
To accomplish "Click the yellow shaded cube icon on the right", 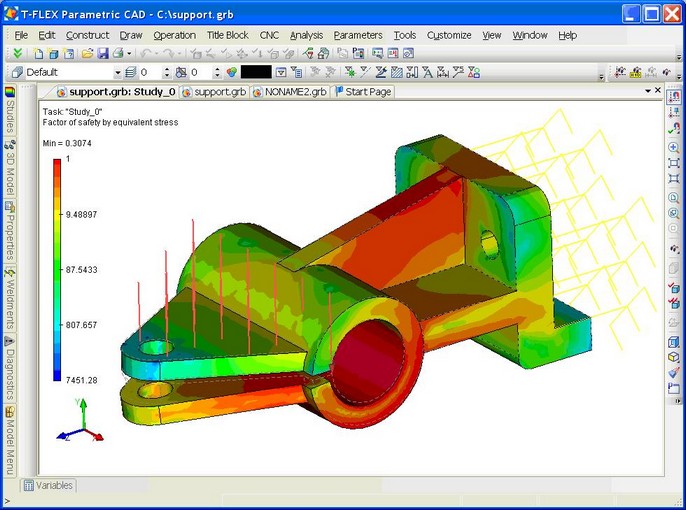I will pos(674,357).
